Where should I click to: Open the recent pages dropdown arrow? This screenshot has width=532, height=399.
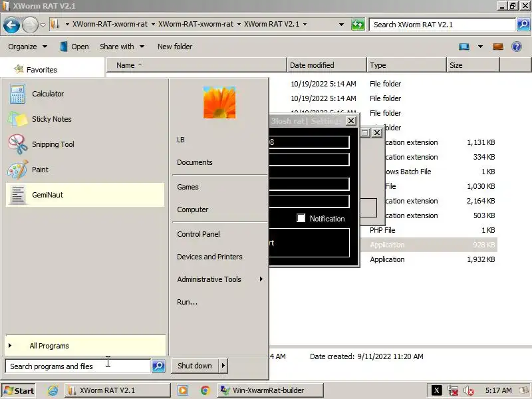[43, 25]
